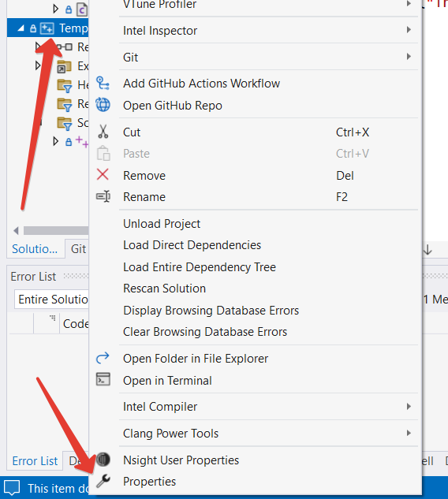Click the Code column header

click(x=76, y=324)
